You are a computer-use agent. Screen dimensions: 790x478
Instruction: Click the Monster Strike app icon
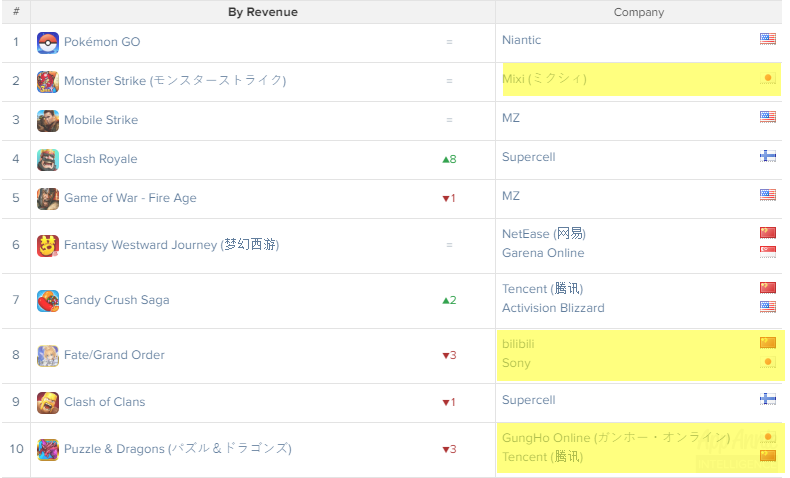[x=48, y=82]
